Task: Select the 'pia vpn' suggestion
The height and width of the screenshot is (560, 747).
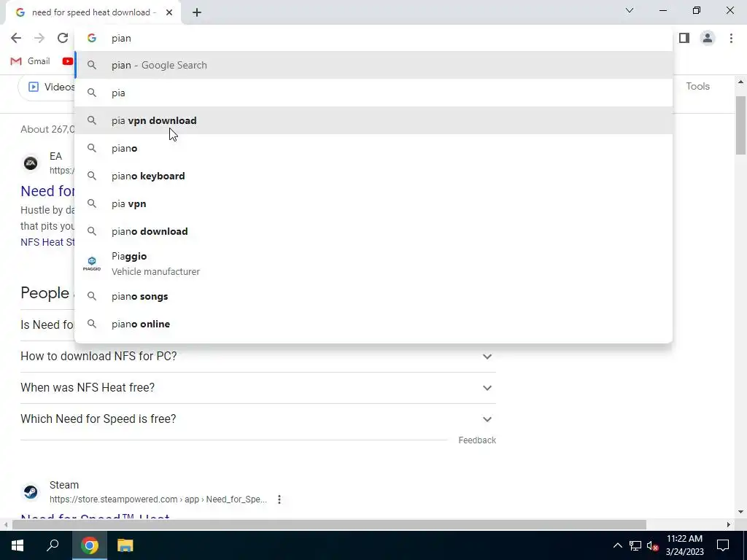Action: click(x=373, y=203)
